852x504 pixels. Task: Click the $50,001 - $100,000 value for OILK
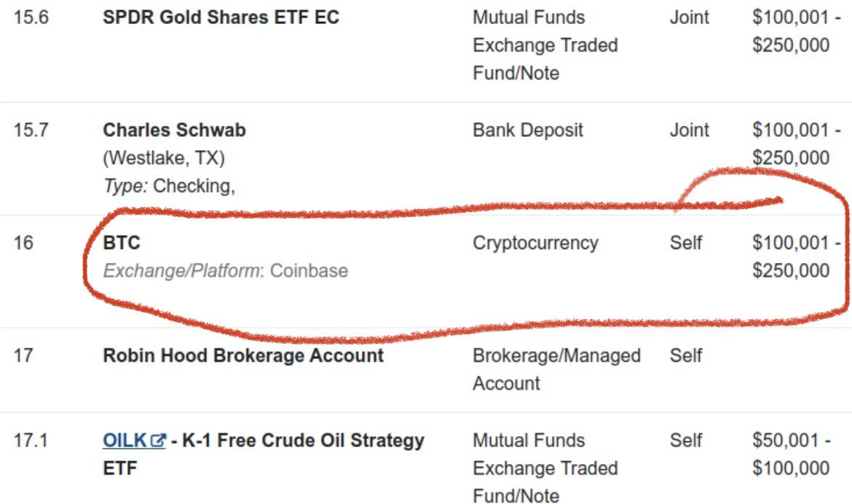click(x=791, y=454)
